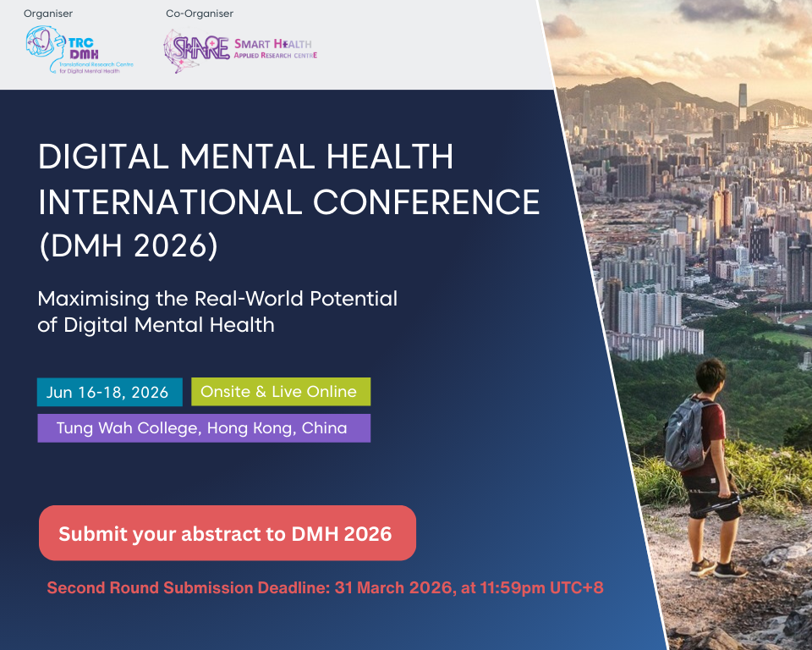Click the Co-Organiser label
Image resolution: width=812 pixels, height=650 pixels.
[200, 14]
